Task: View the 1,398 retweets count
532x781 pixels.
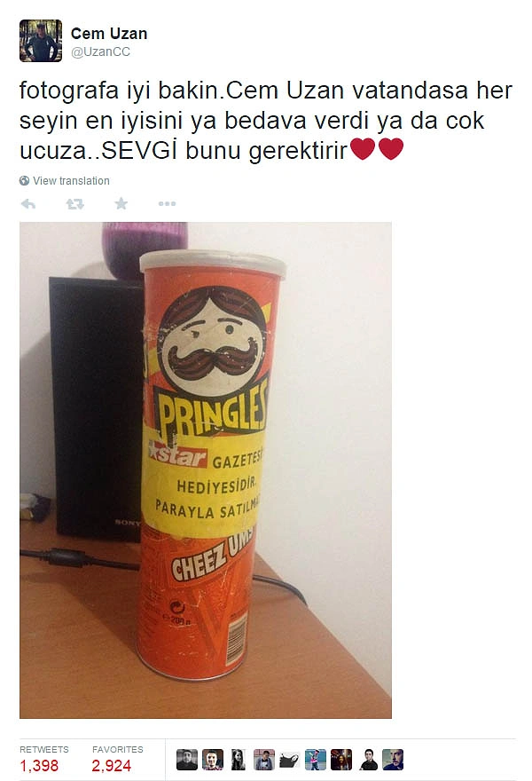Action: point(39,766)
